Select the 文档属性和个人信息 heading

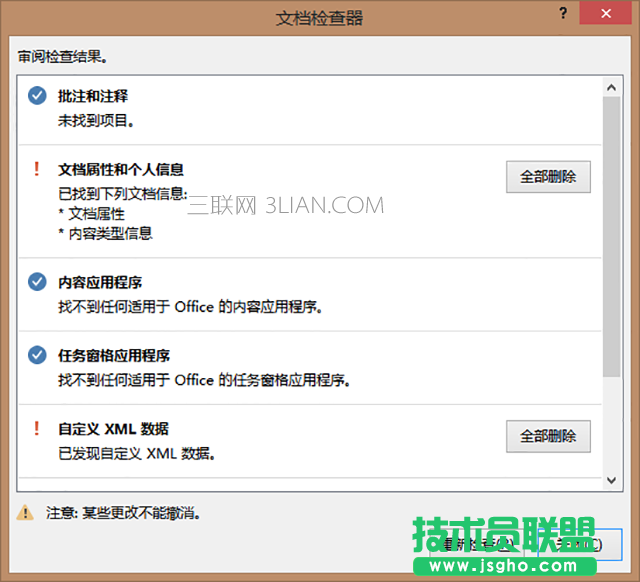click(x=121, y=169)
